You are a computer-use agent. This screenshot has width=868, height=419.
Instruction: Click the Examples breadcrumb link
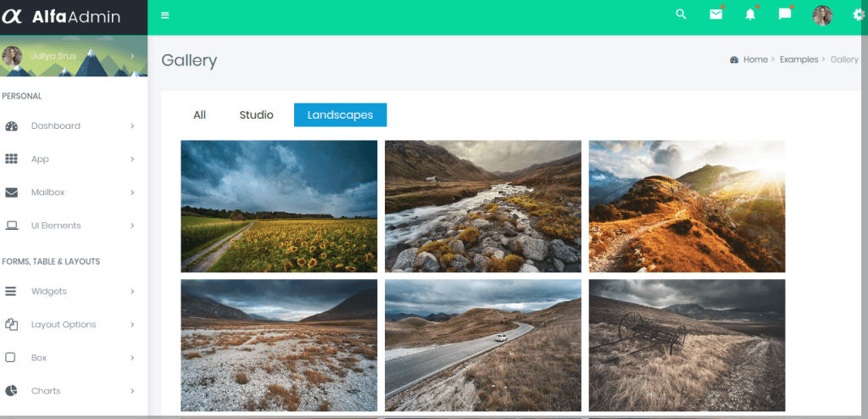pos(798,60)
